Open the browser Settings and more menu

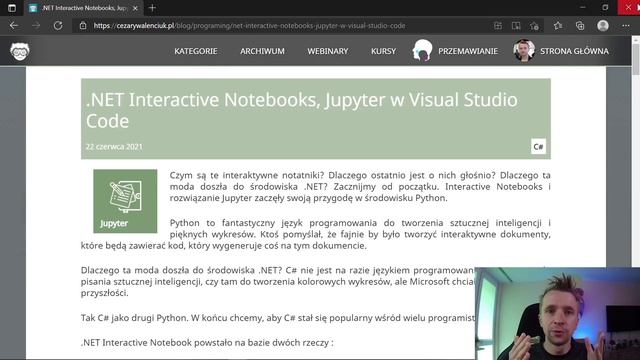pos(626,25)
